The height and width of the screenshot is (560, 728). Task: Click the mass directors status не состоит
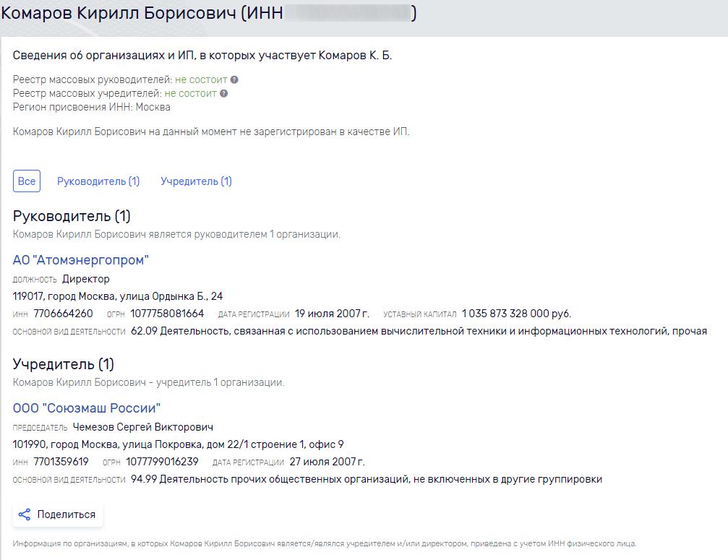point(201,79)
